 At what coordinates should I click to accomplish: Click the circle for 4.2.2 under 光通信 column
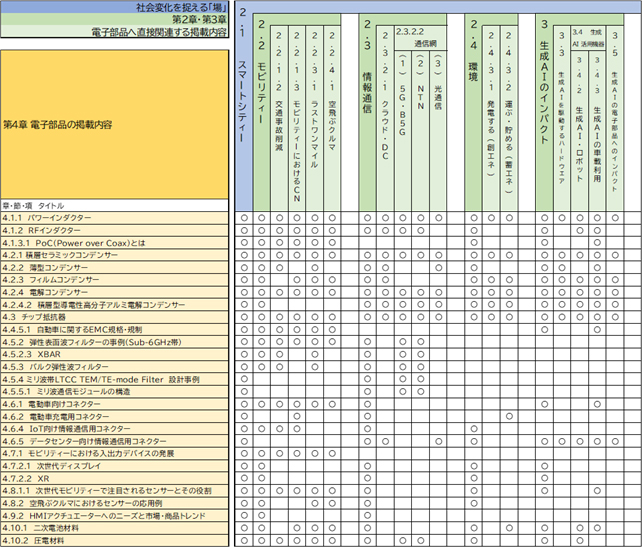click(x=438, y=267)
